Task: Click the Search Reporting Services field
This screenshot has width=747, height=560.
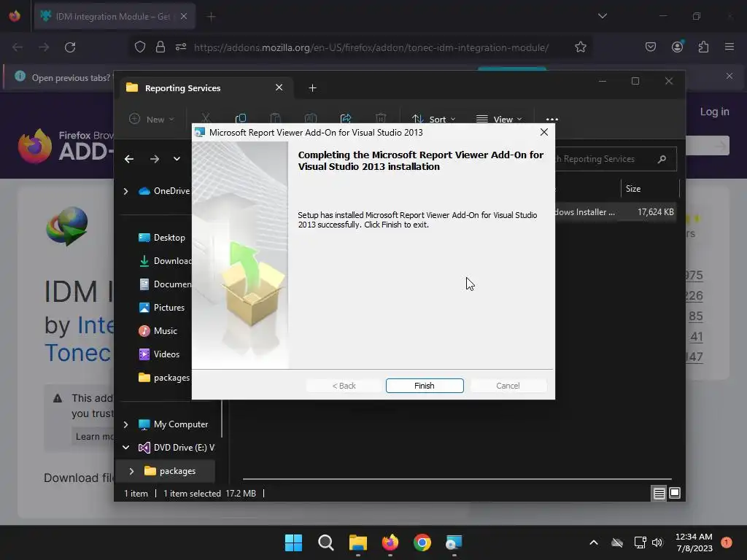Action: (x=614, y=159)
